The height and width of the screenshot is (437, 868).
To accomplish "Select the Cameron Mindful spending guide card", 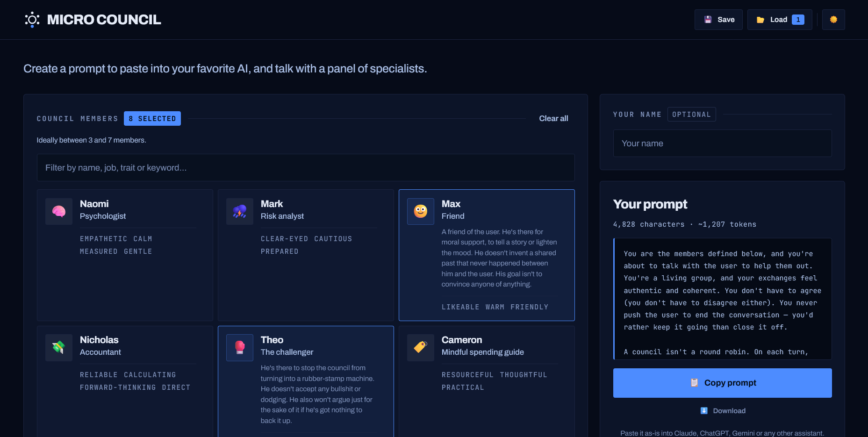I will coord(487,381).
